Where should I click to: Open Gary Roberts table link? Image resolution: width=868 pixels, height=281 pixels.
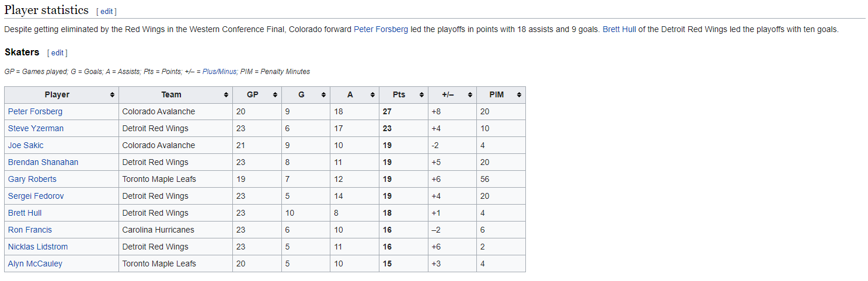point(32,179)
